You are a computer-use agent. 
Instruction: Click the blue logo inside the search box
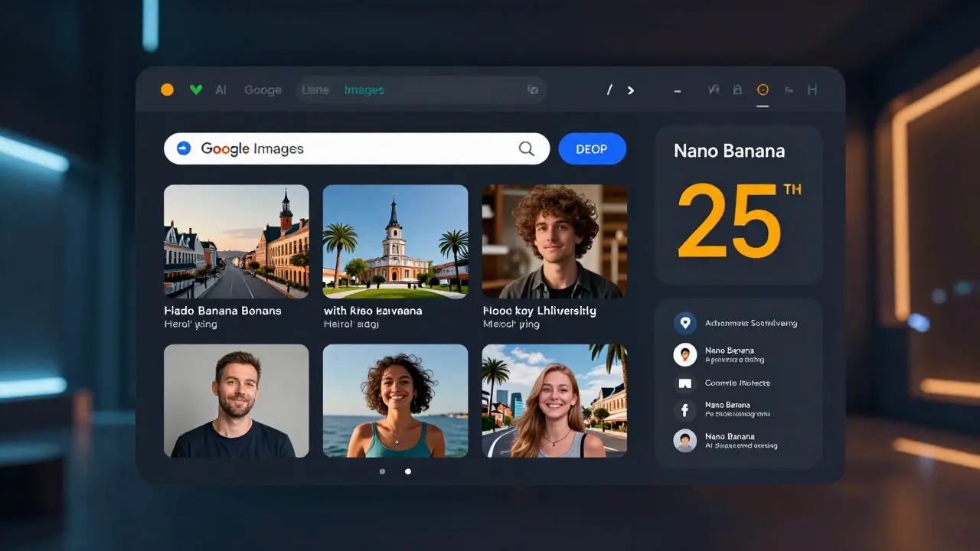[x=184, y=148]
